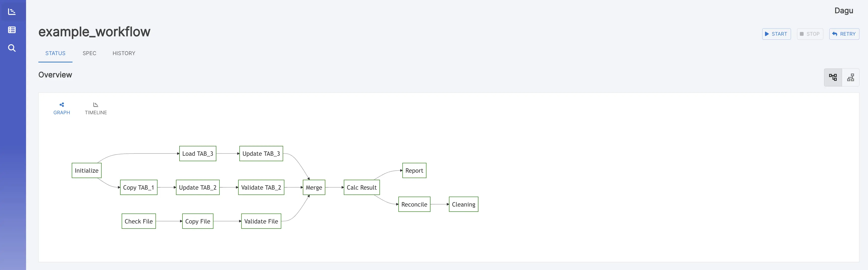Select the Validate File node
Viewport: 868px width, 270px height.
click(x=261, y=221)
